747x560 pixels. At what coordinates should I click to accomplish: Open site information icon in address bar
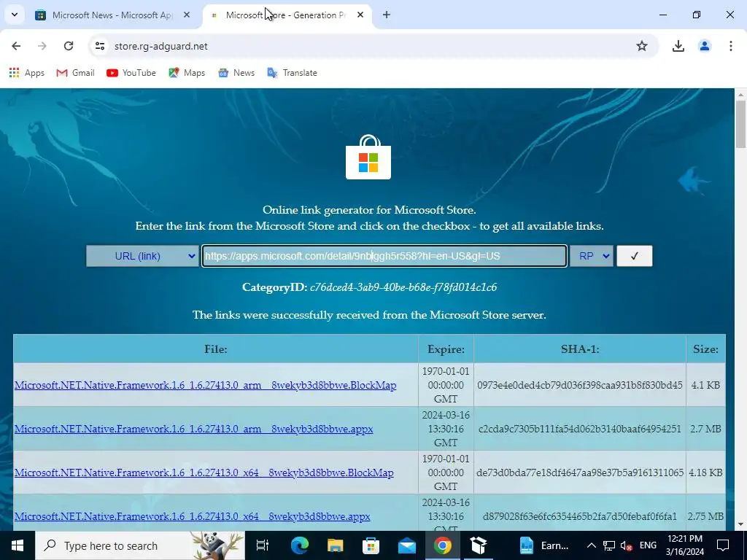pyautogui.click(x=99, y=46)
